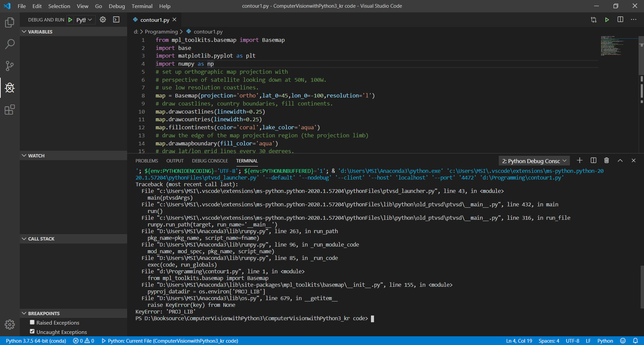Toggle Raised Exceptions breakpoint checkbox

[x=32, y=322]
